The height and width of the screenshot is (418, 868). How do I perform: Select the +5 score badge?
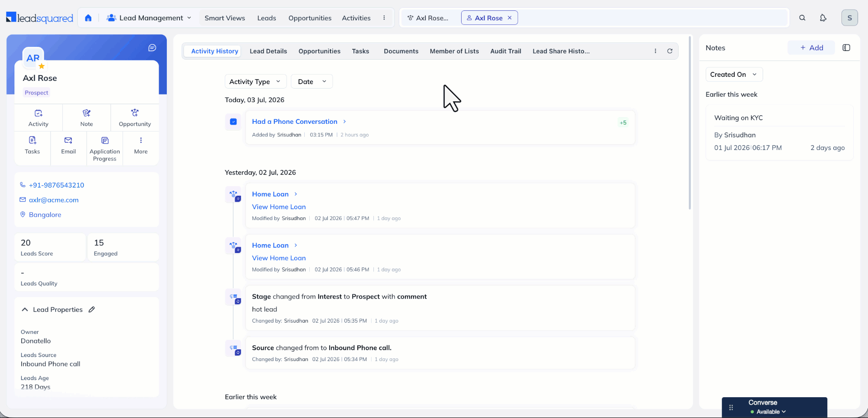[x=623, y=122]
